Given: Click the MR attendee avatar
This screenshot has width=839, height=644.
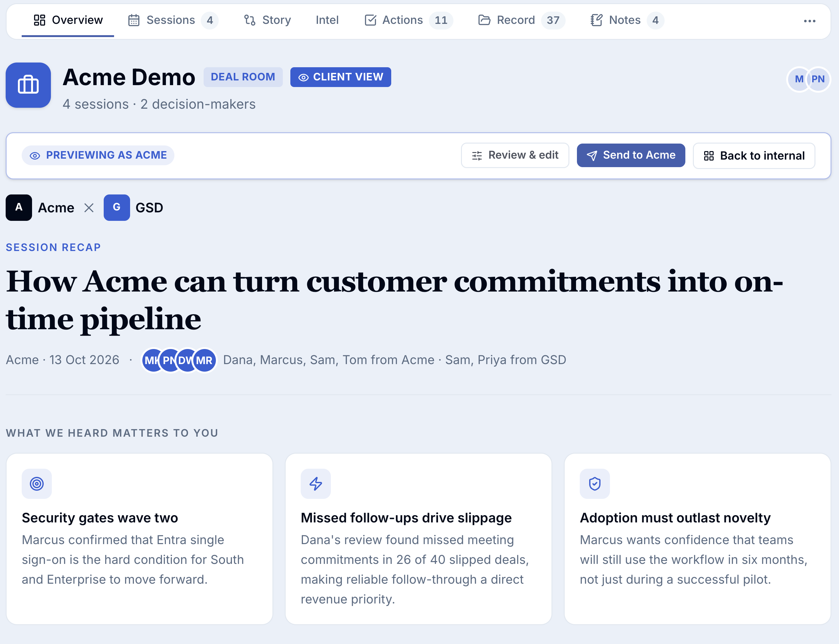Looking at the screenshot, I should click(204, 360).
